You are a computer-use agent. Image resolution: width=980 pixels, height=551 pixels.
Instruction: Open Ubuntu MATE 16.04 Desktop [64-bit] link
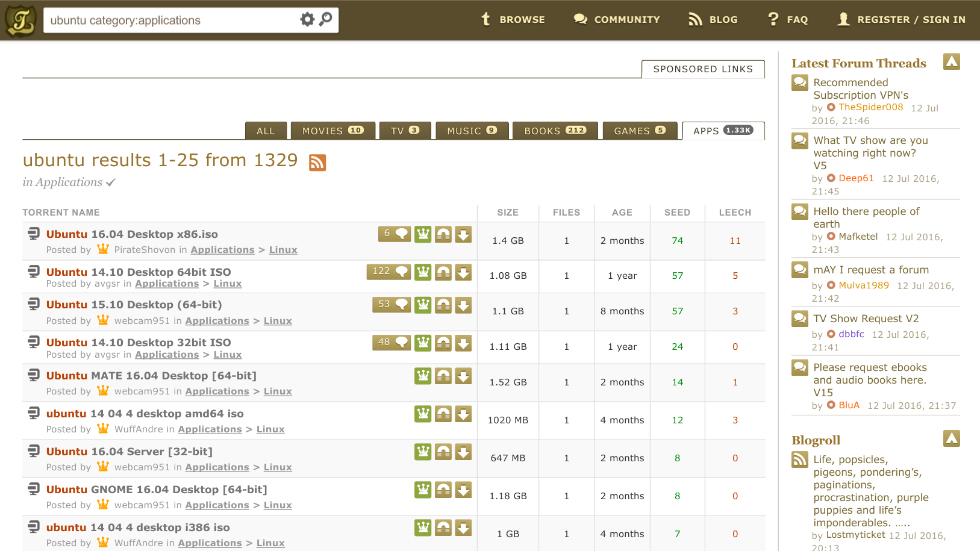(x=151, y=376)
